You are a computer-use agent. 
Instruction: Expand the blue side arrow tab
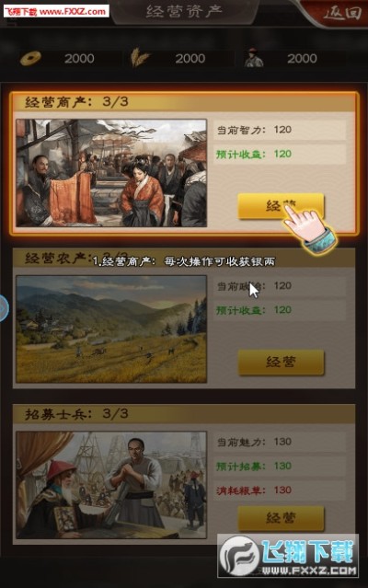pyautogui.click(x=4, y=308)
